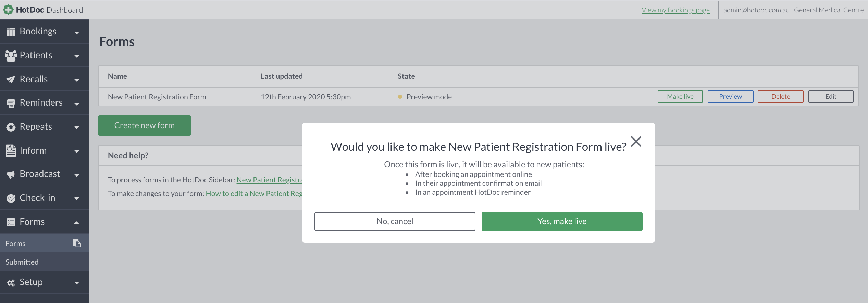Image resolution: width=868 pixels, height=303 pixels.
Task: Click the Forms clipboard icon
Action: pos(11,221)
